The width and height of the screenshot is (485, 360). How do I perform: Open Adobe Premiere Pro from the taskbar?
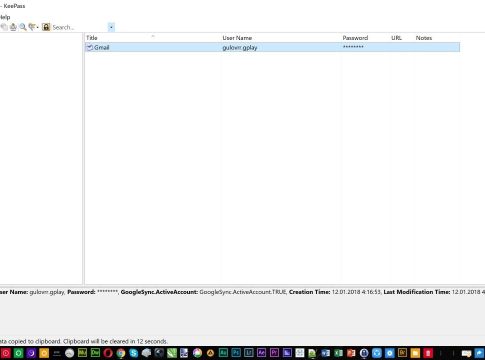(x=274, y=352)
